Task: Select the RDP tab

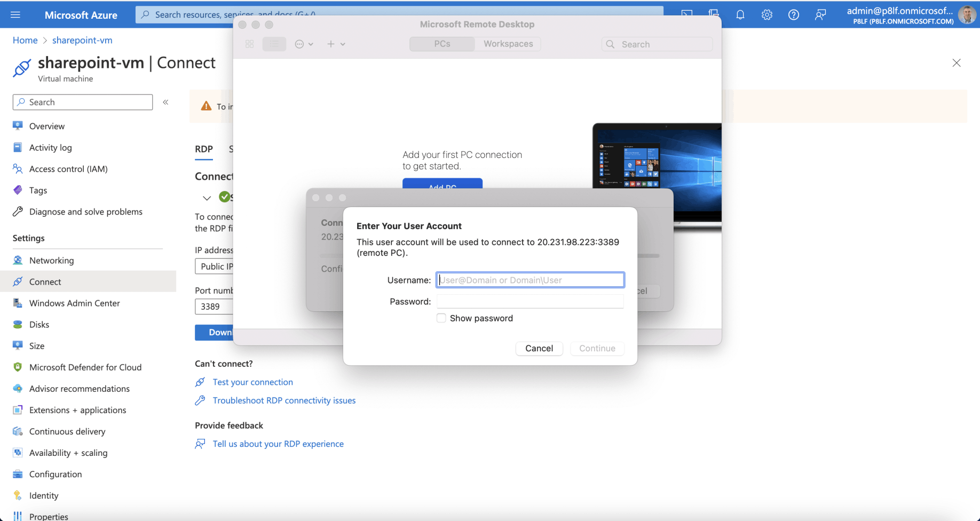Action: 204,149
